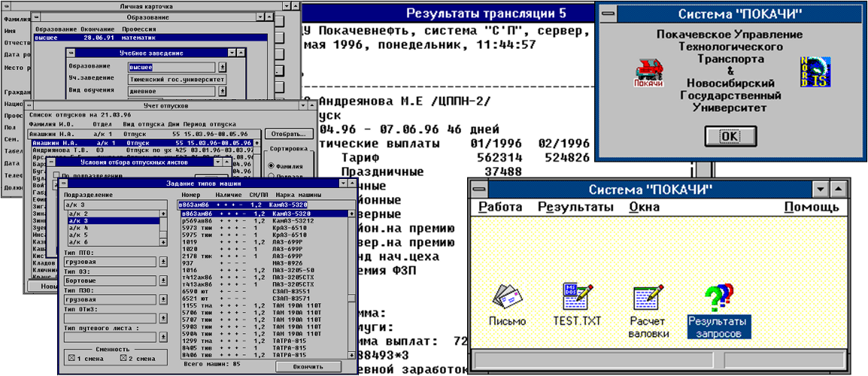Screen dimensions: 868x376
Task: Maximize the main Система ПОКАЧИ window
Action: click(838, 190)
